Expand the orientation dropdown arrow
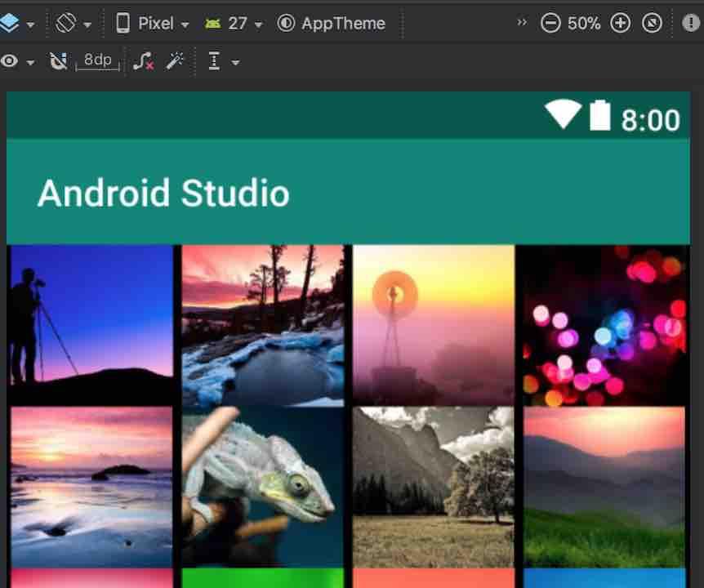The width and height of the screenshot is (704, 588). click(87, 24)
